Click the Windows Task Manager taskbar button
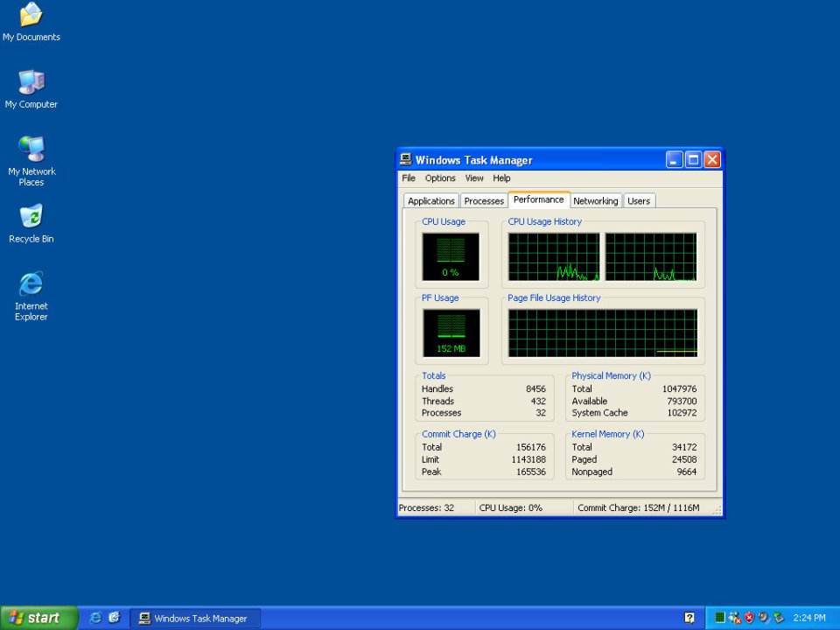The image size is (840, 630). click(194, 619)
